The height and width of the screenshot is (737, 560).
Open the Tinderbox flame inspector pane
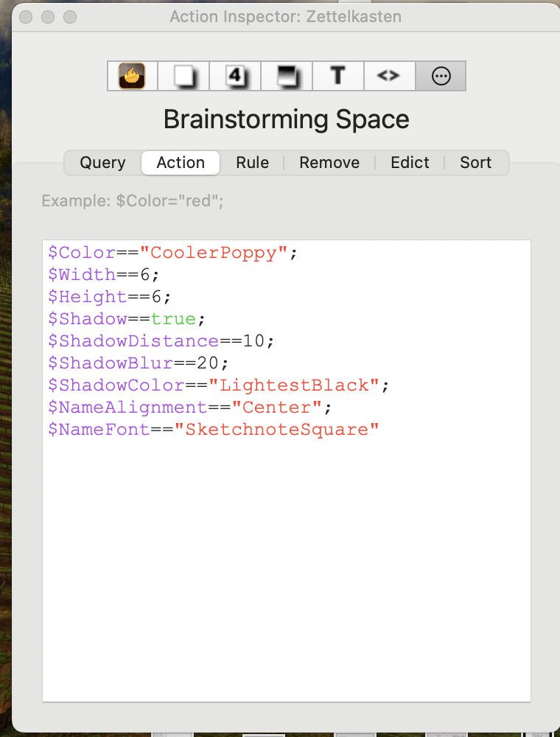coord(133,76)
